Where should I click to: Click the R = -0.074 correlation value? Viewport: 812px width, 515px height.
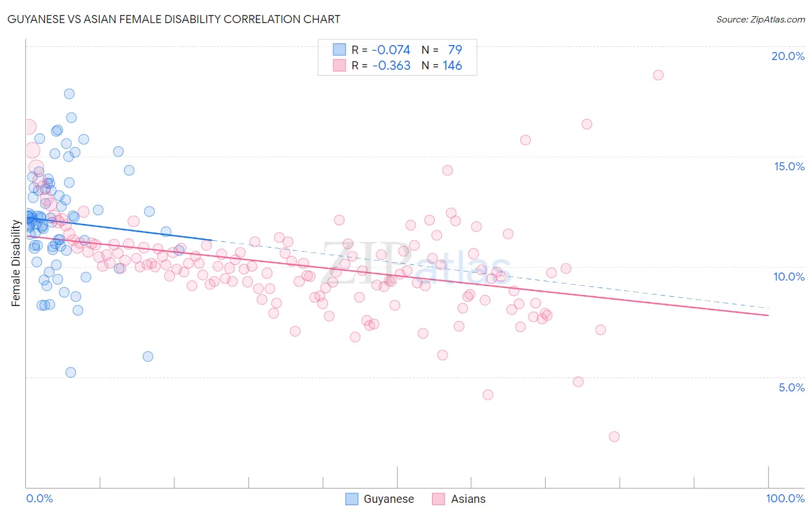(x=381, y=50)
